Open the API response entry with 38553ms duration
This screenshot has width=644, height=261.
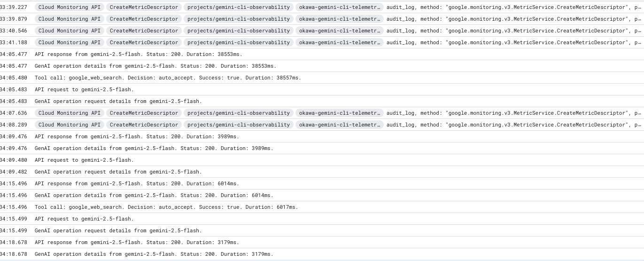tap(138, 54)
